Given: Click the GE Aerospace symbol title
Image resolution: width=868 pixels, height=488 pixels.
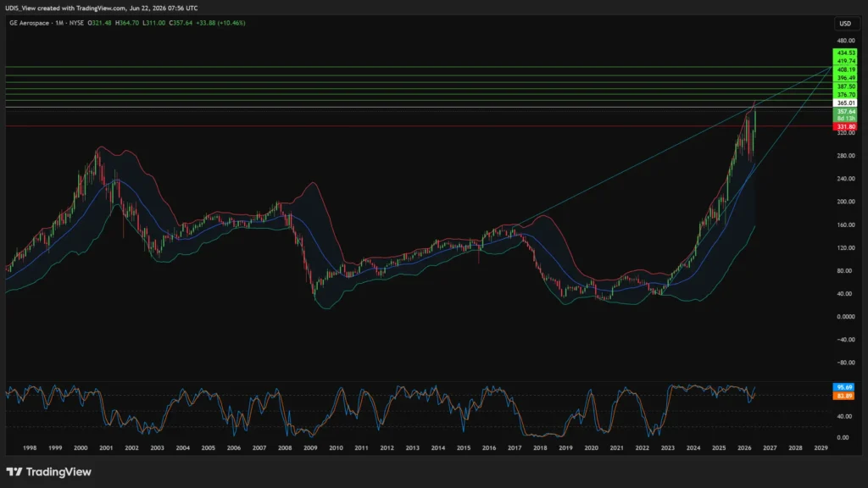Looking at the screenshot, I should pos(30,23).
